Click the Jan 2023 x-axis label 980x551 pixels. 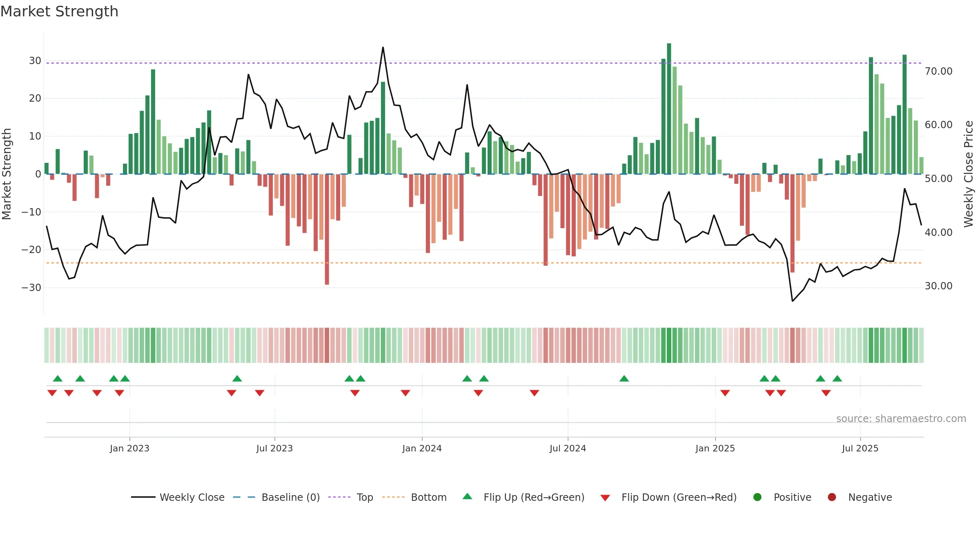pyautogui.click(x=129, y=448)
